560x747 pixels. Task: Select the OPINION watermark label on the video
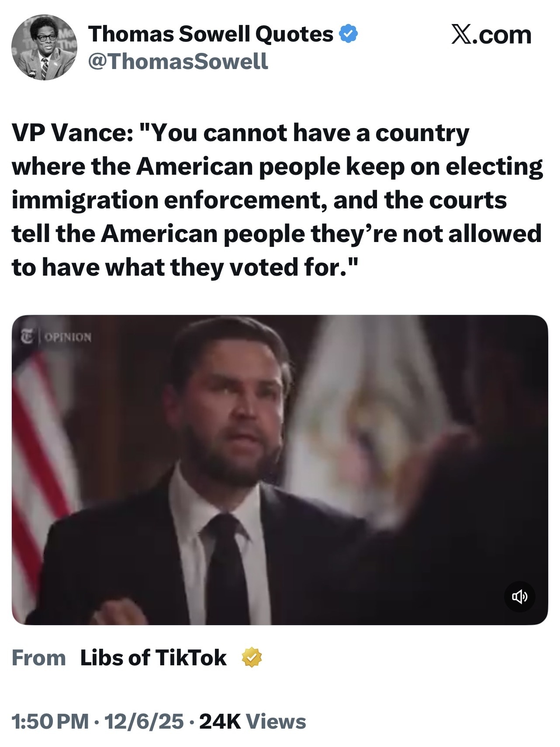point(68,337)
